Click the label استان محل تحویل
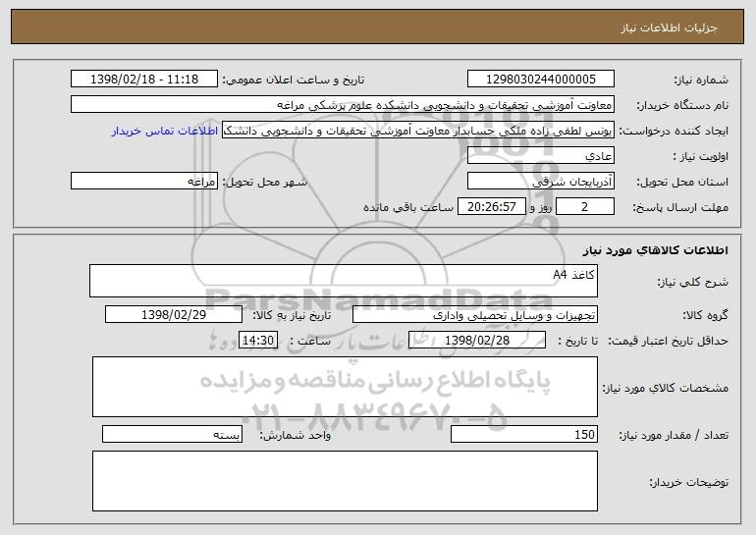This screenshot has height=535, width=756. coord(682,183)
